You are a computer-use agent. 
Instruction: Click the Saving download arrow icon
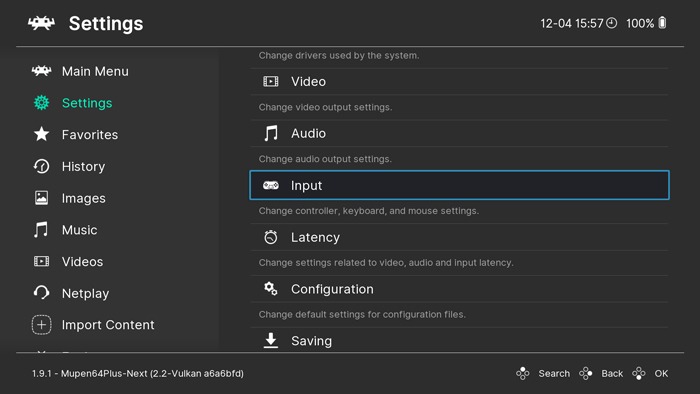(x=271, y=340)
